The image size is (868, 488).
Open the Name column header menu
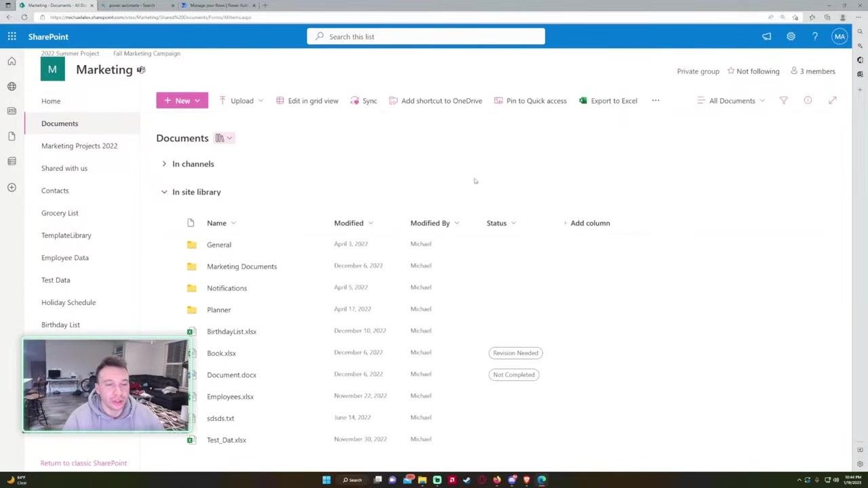[221, 223]
